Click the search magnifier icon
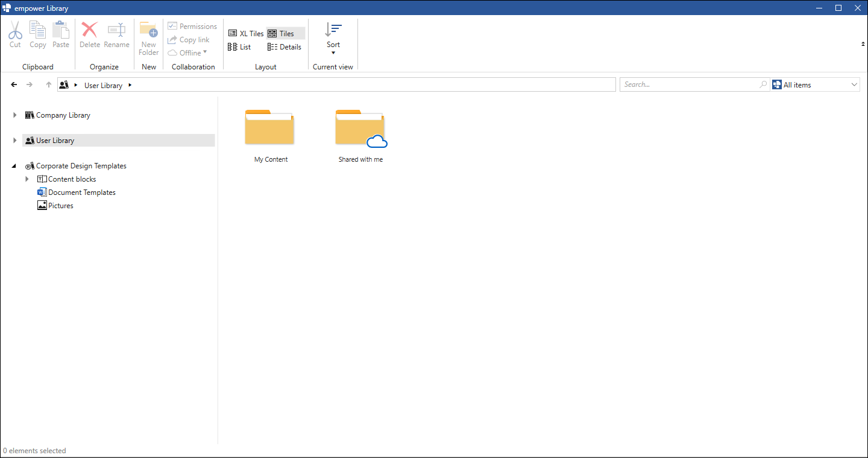868x458 pixels. (x=764, y=84)
